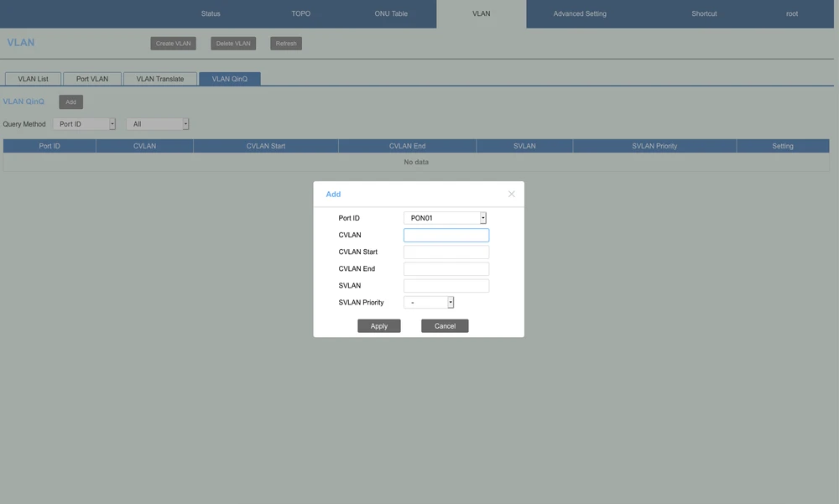
Task: Open the Status menu in top navigation
Action: point(211,13)
